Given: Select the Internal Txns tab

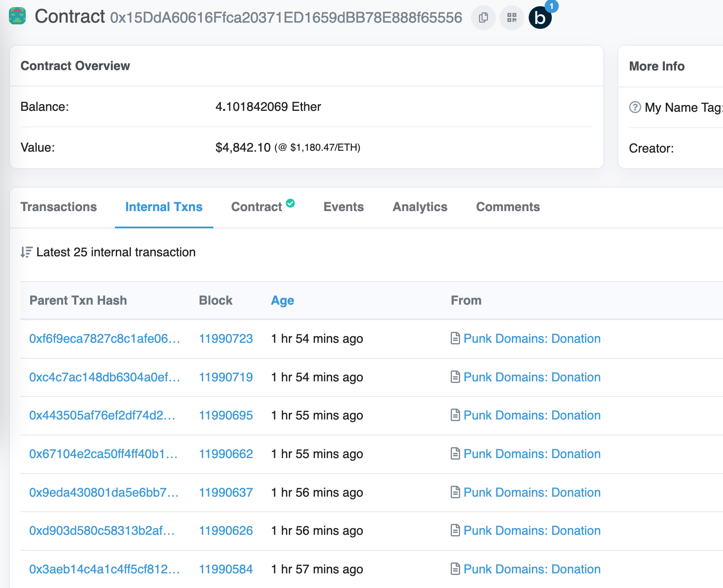Looking at the screenshot, I should (164, 207).
